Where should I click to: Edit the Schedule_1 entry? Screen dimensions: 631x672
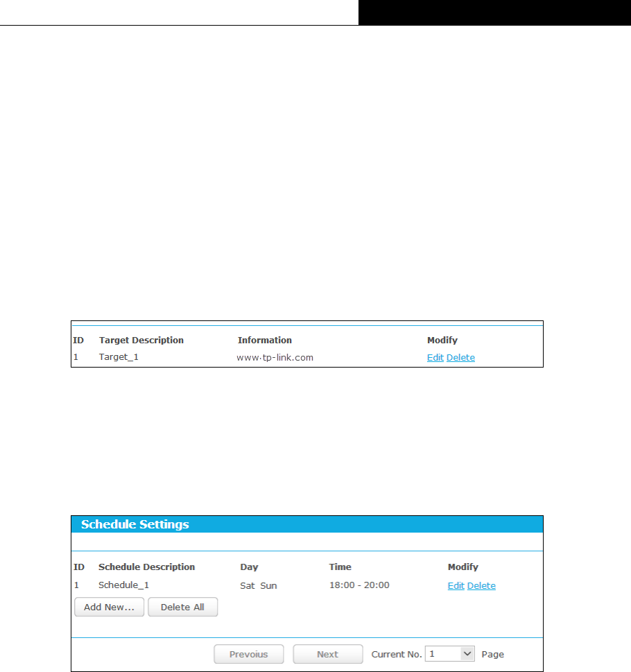(x=456, y=585)
